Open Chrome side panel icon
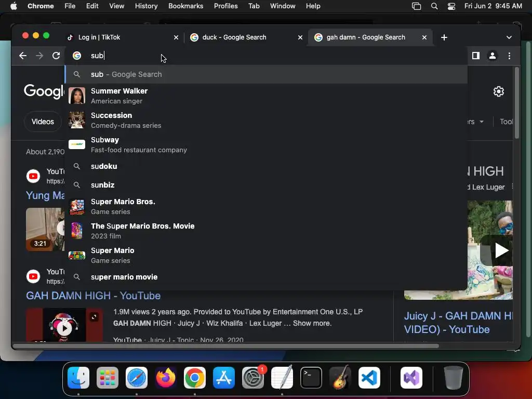Viewport: 532px width, 399px height. [476, 56]
